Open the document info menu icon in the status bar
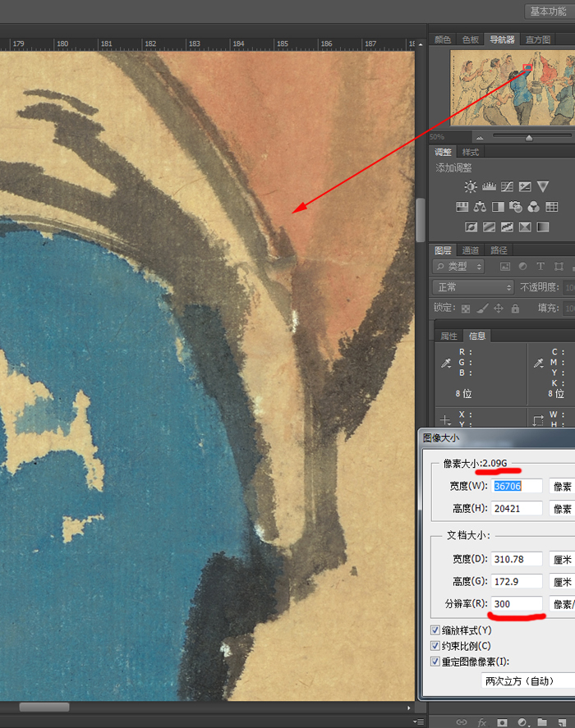Viewport: 575px width, 728px height. (420, 721)
